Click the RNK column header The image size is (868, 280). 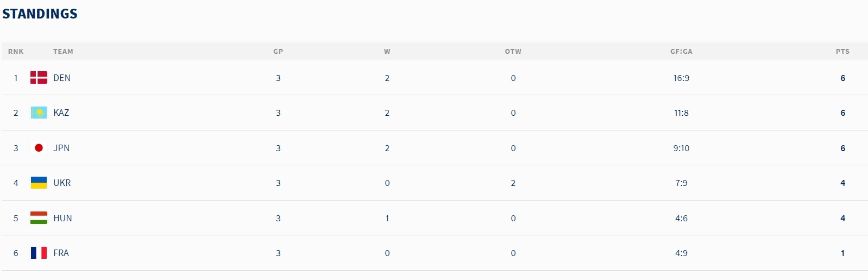[16, 52]
